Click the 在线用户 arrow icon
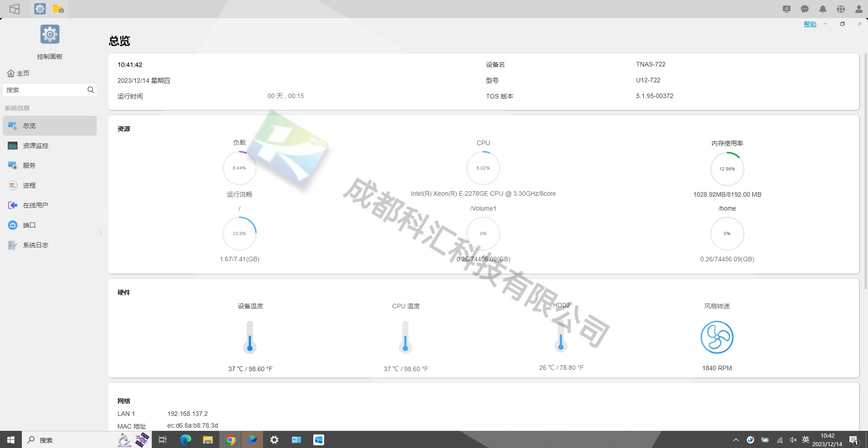868x448 pixels. coord(13,205)
